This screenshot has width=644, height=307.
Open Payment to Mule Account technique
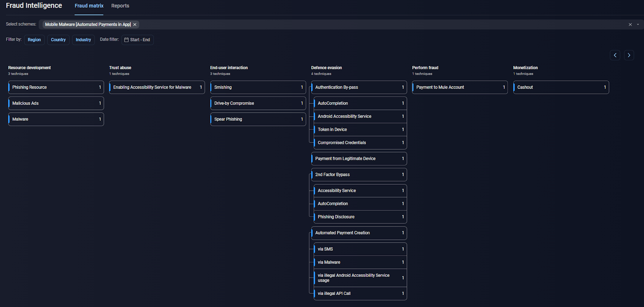pos(460,87)
